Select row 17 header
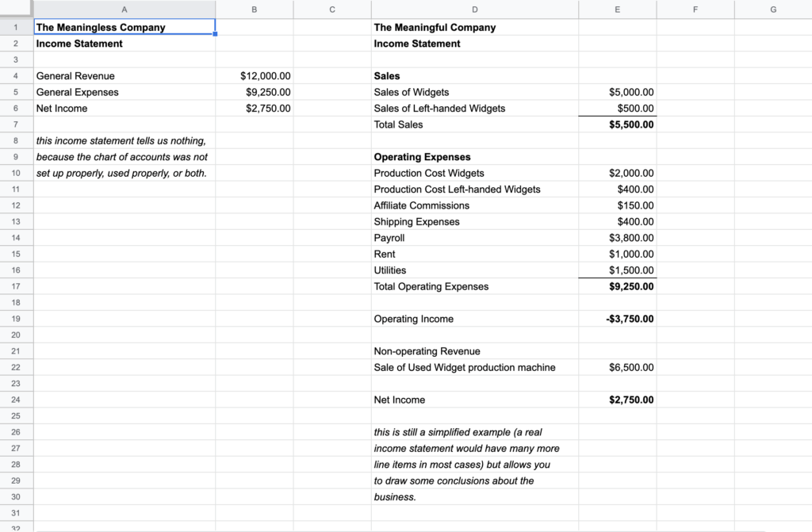The image size is (812, 532). coord(16,286)
